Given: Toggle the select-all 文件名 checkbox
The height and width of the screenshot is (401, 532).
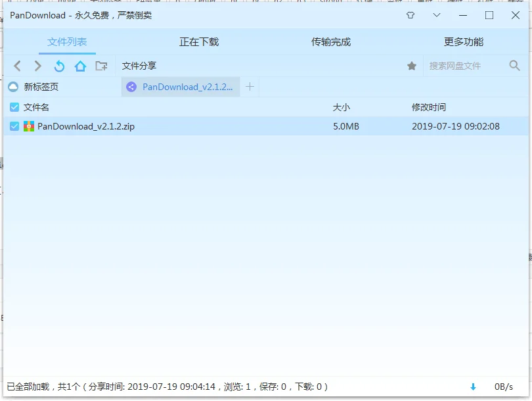Looking at the screenshot, I should pyautogui.click(x=14, y=107).
